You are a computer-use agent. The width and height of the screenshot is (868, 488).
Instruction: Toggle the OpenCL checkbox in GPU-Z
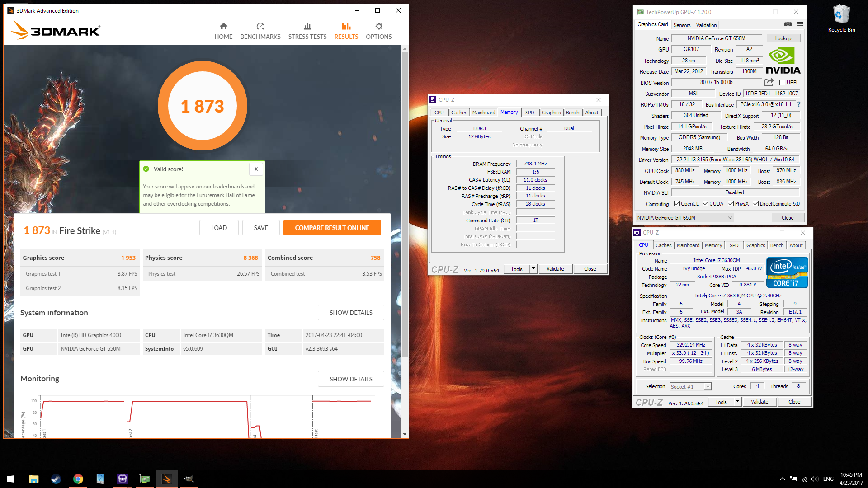(x=677, y=204)
